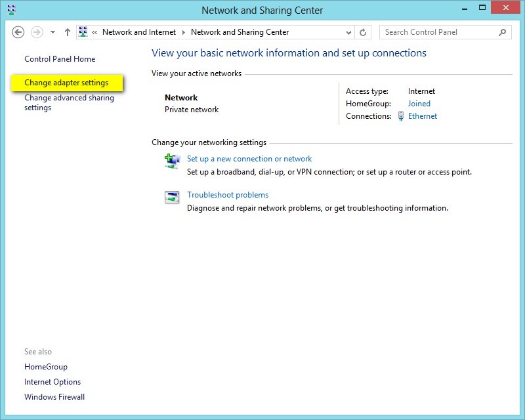Close the Network and Sharing Center window

point(505,7)
